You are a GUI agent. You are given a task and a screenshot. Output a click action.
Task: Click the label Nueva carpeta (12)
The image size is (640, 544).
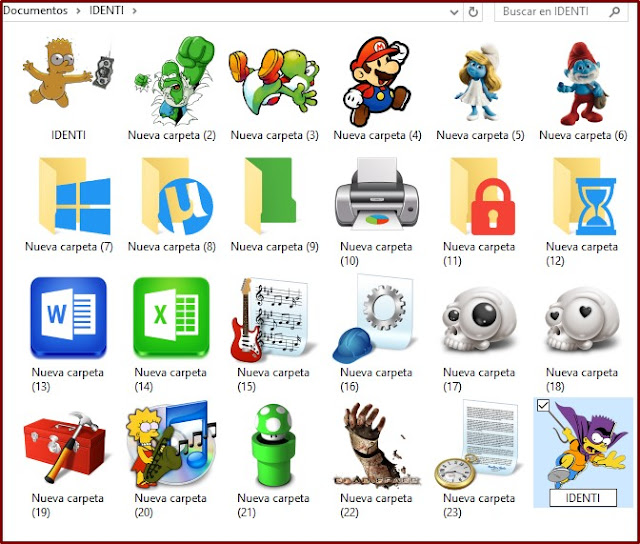582,253
